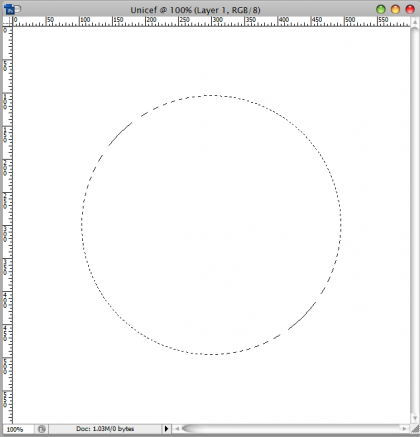This screenshot has width=420, height=437.
Task: Click the round status bar icon beside zoom field
Action: click(42, 429)
